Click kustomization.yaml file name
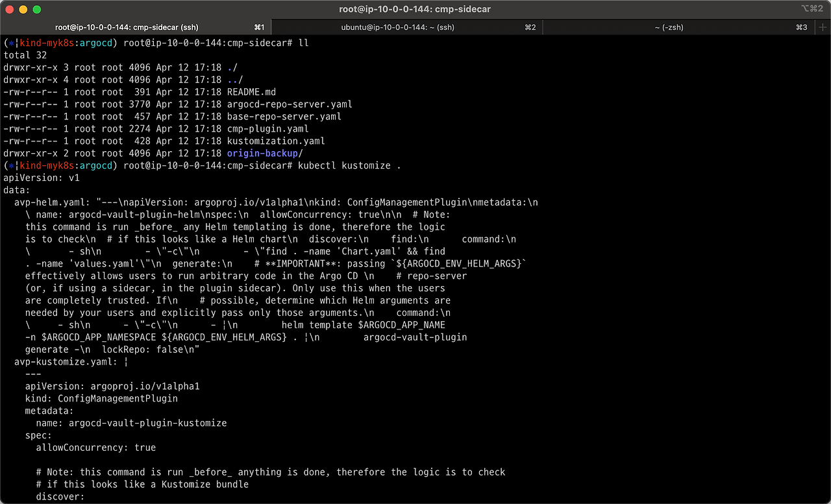 [276, 141]
